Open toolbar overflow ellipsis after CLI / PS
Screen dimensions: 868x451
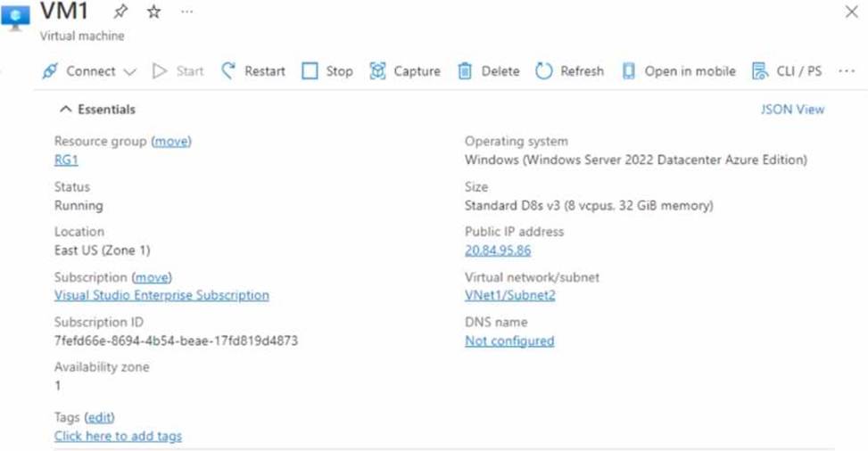pos(846,71)
